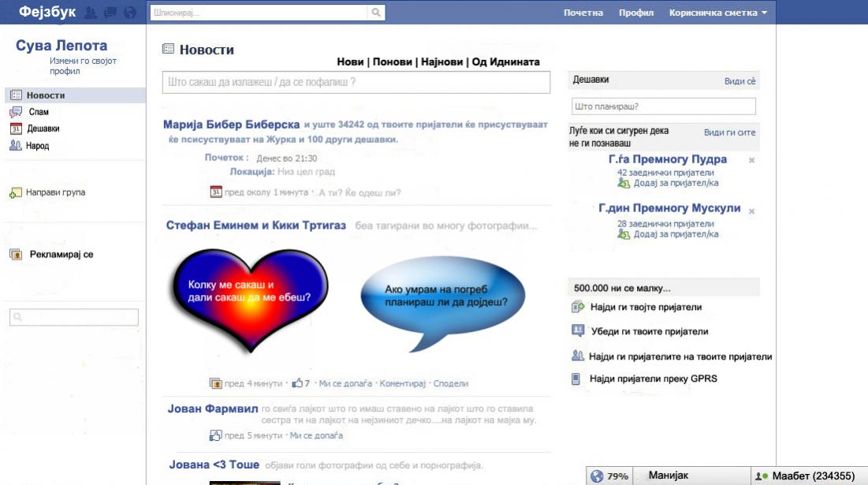Open the messages icon in top bar
Image resolution: width=868 pixels, height=485 pixels.
[110, 12]
